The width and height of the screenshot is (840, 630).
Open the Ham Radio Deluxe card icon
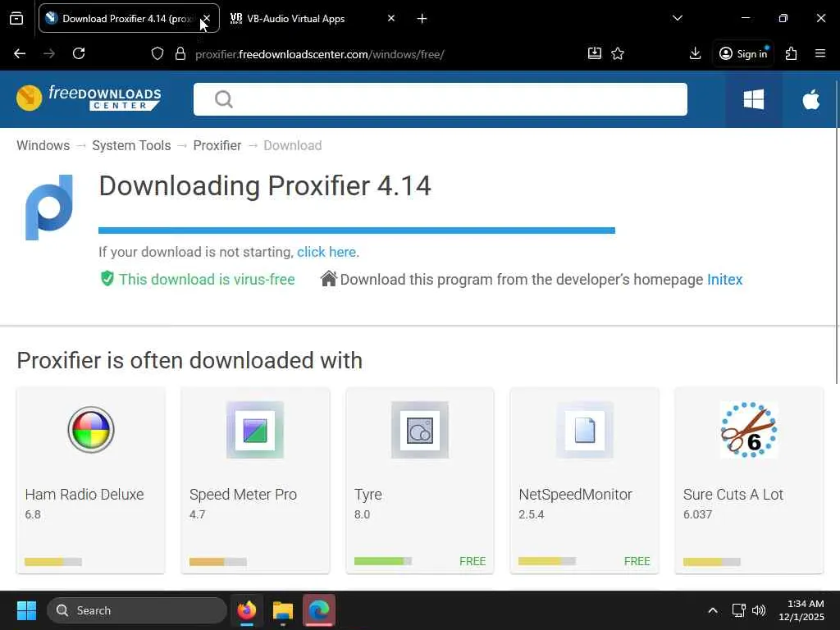91,430
